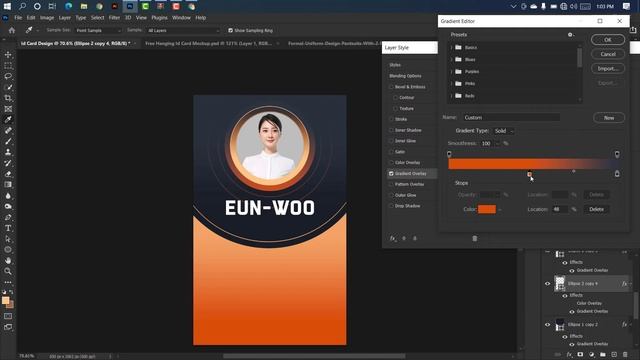Expand the Reds preset folder
Image resolution: width=640 pixels, height=360 pixels.
[451, 96]
